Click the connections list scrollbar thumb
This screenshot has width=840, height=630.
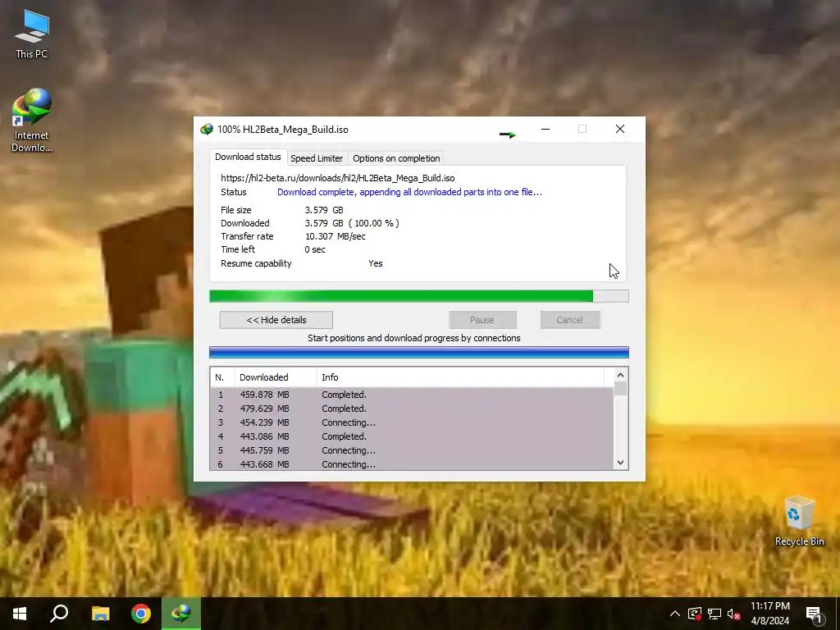click(x=620, y=388)
